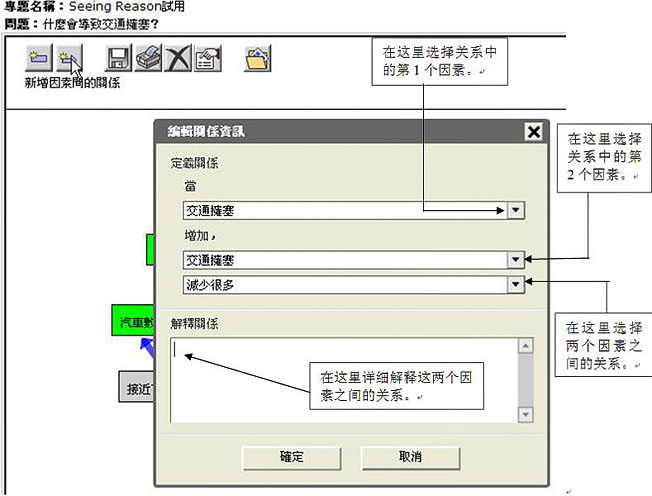Select the gray 接近 factor node
This screenshot has width=652, height=496.
point(136,388)
